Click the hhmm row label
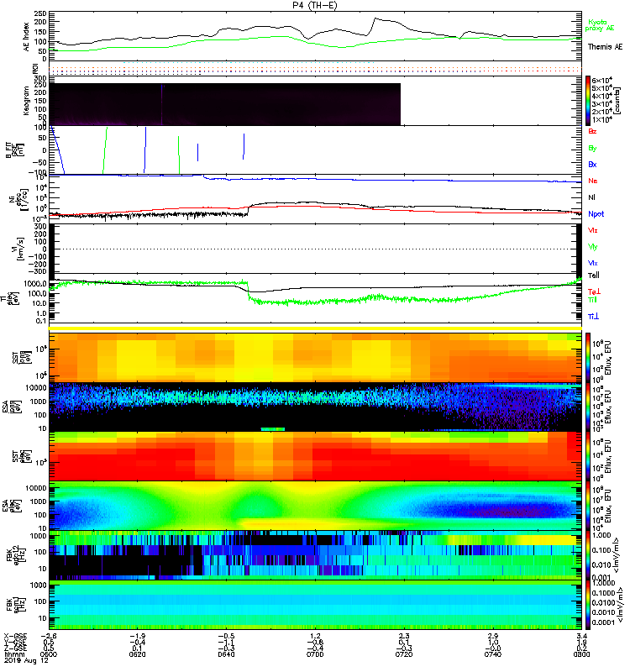 [15, 654]
